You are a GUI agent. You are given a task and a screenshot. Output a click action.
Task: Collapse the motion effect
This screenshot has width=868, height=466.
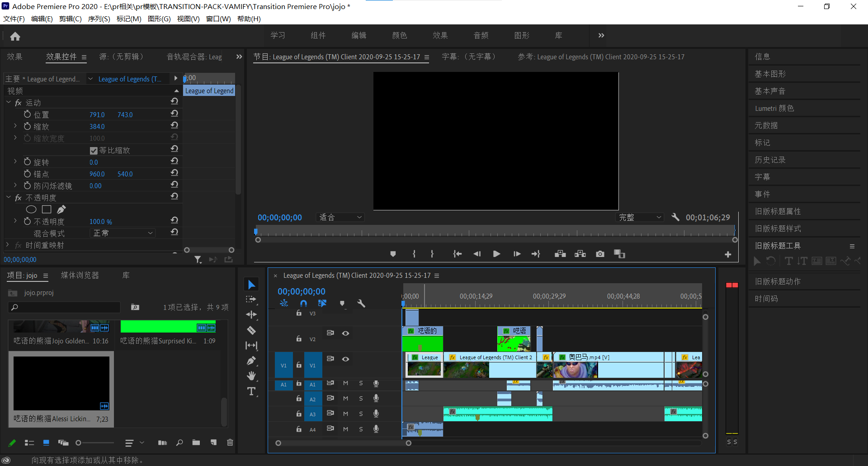(x=8, y=102)
